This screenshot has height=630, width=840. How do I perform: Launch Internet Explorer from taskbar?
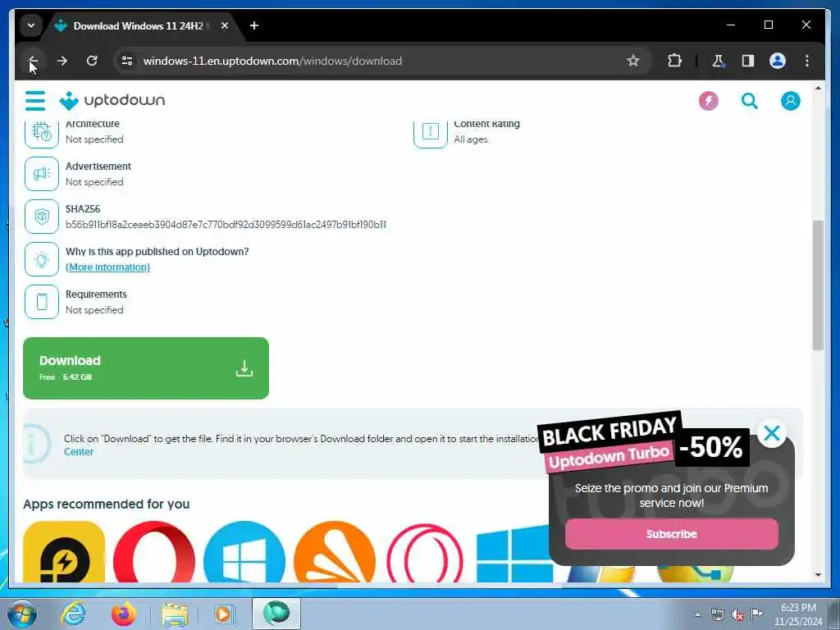pyautogui.click(x=73, y=614)
